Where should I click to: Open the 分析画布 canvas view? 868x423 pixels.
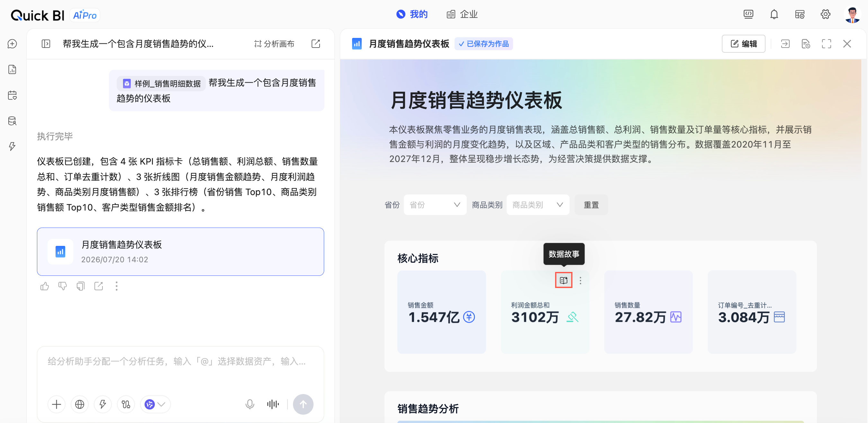(274, 44)
